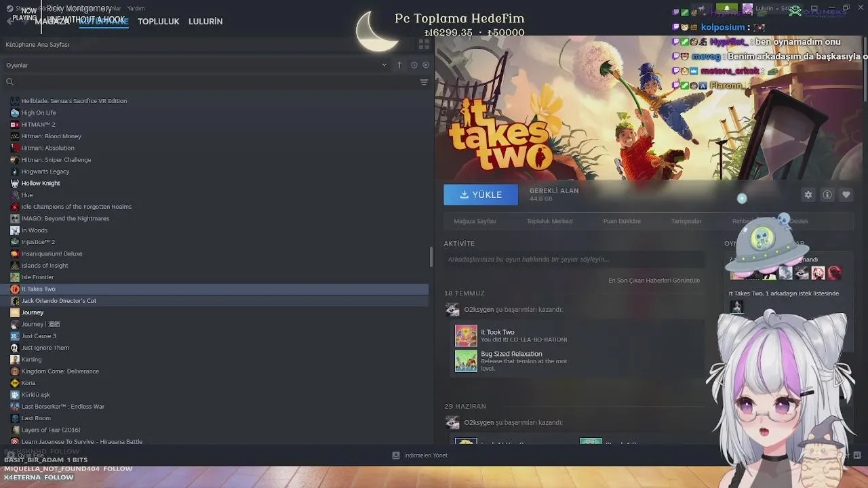868x488 pixels.
Task: Expand the Oyunlar dropdown
Action: (x=384, y=65)
